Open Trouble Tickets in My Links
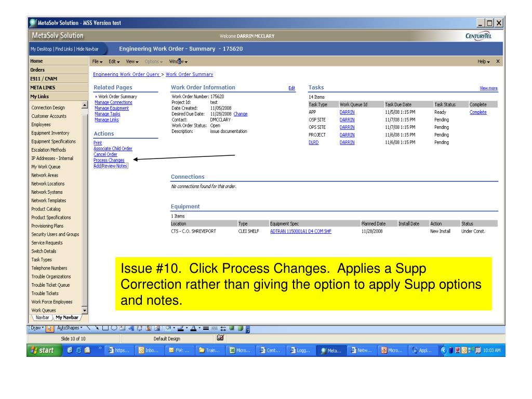This screenshot has height=399, width=532. click(45, 294)
